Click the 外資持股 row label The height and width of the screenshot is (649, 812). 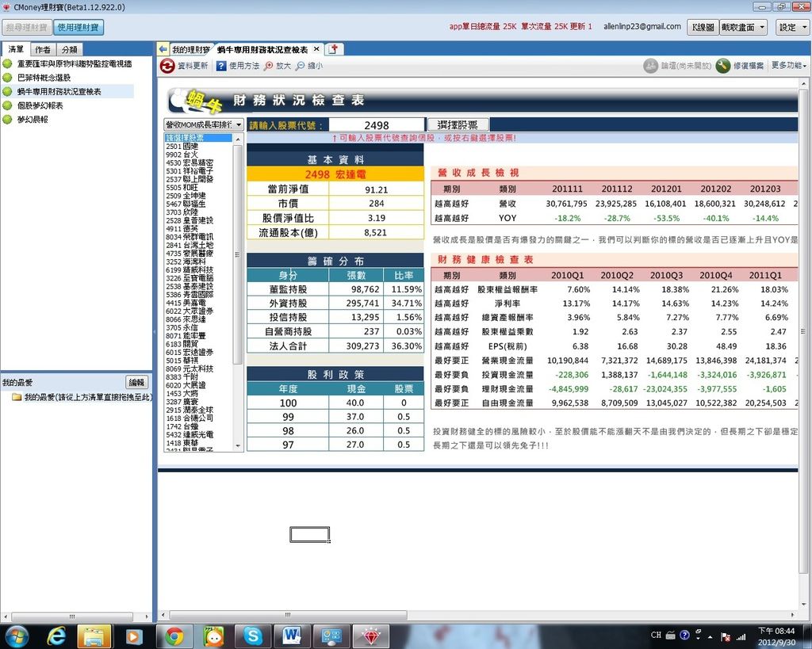tap(288, 304)
